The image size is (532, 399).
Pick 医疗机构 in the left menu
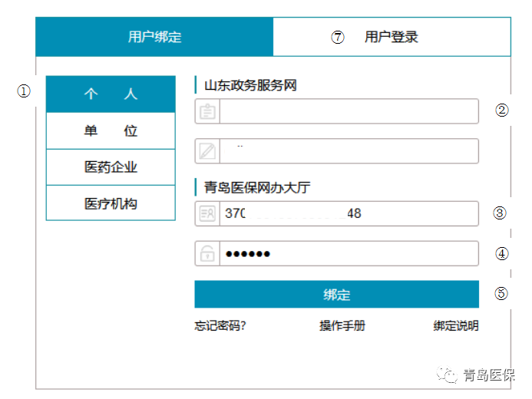click(x=111, y=203)
